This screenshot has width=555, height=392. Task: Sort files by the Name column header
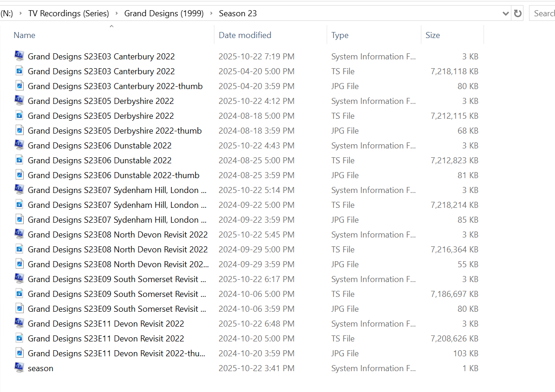(25, 35)
